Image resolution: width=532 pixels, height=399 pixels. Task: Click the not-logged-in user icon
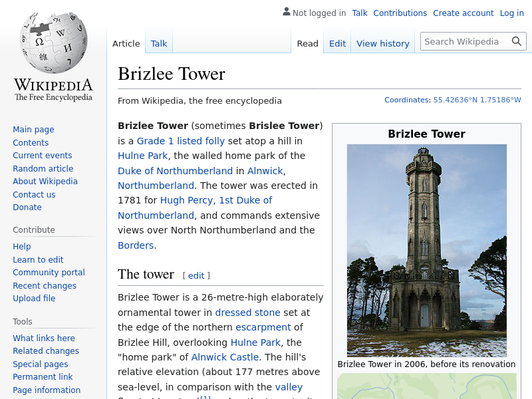(x=286, y=12)
